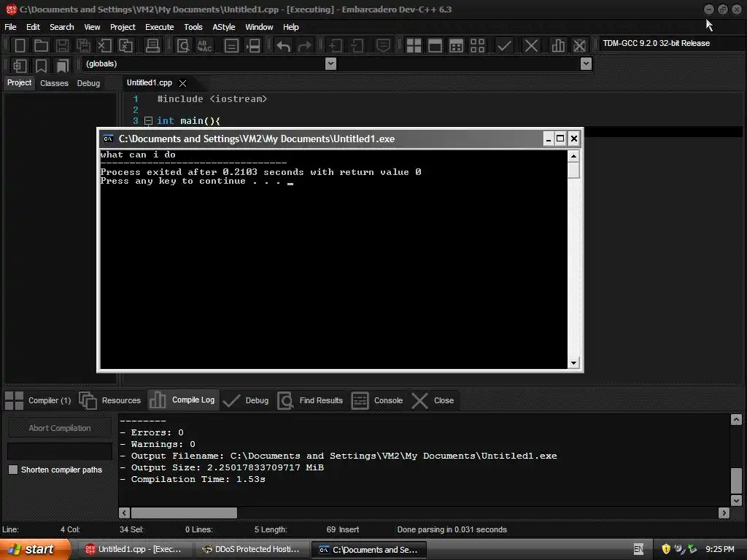Image resolution: width=747 pixels, height=560 pixels.
Task: Click the Replace AB-AC toolbar icon
Action: (x=205, y=46)
